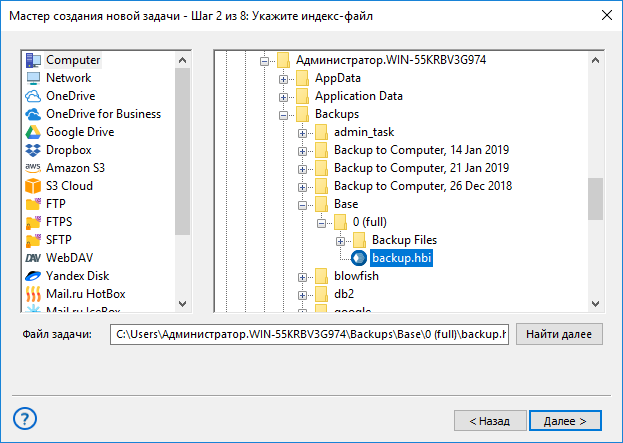The width and height of the screenshot is (623, 443).
Task: Select the SFTP label
Action: click(59, 240)
